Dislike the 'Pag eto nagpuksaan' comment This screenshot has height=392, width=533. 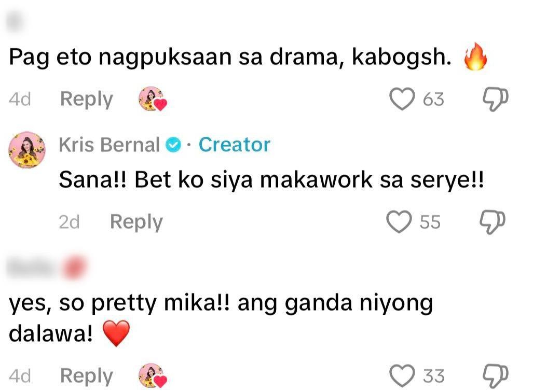[495, 99]
